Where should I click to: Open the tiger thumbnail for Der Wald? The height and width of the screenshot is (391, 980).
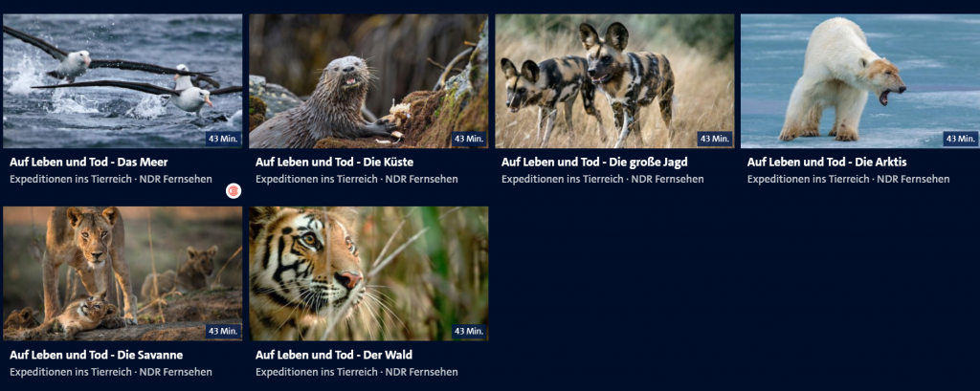point(368,273)
